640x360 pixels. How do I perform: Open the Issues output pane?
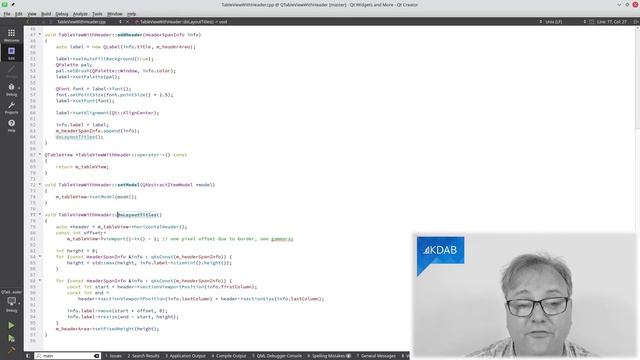pos(113,356)
